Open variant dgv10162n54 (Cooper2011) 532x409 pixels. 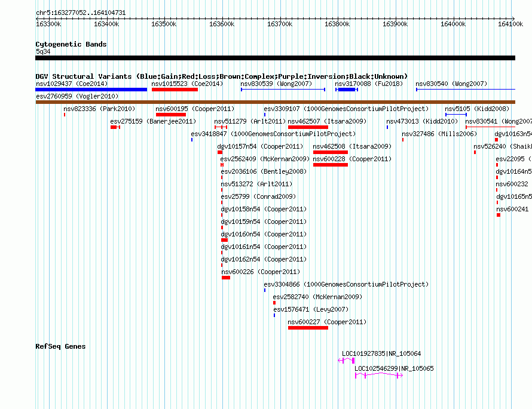[264, 259]
